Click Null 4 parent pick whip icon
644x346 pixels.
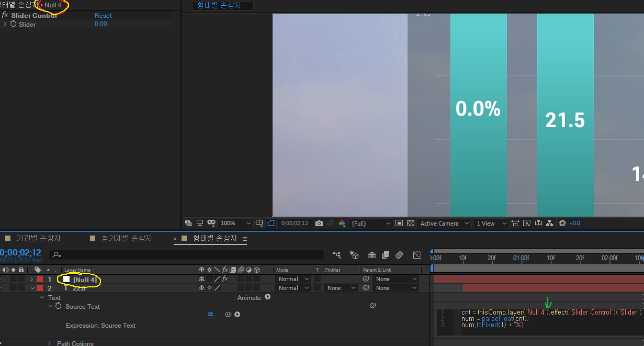pyautogui.click(x=366, y=280)
